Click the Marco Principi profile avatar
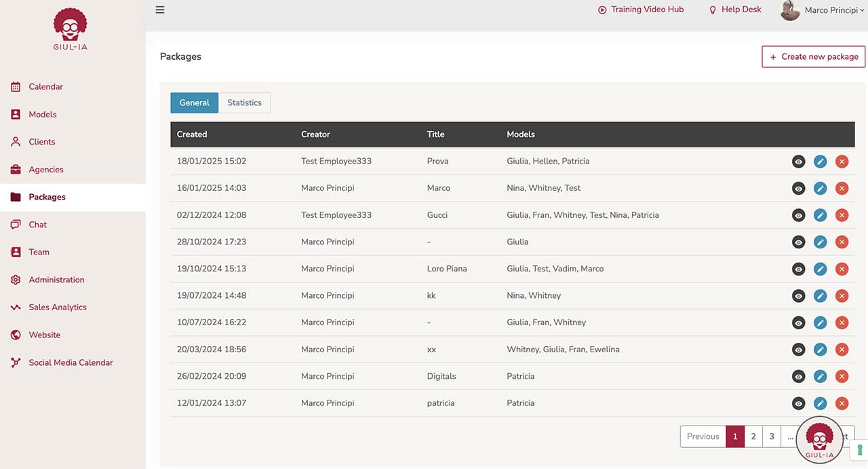This screenshot has width=868, height=469. pyautogui.click(x=790, y=10)
